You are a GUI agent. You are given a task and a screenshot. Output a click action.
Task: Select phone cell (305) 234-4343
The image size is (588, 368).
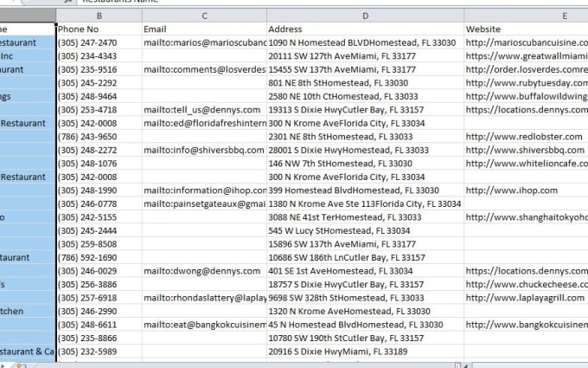point(99,56)
